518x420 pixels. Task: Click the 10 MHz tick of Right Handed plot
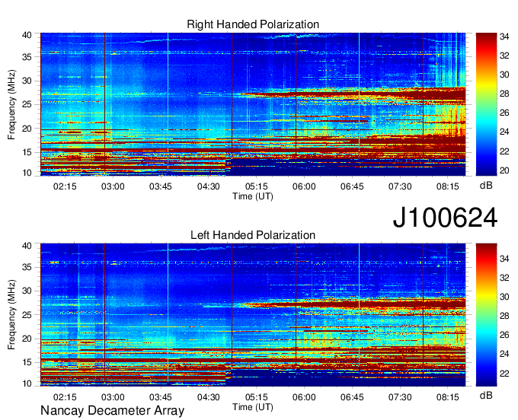click(x=27, y=173)
